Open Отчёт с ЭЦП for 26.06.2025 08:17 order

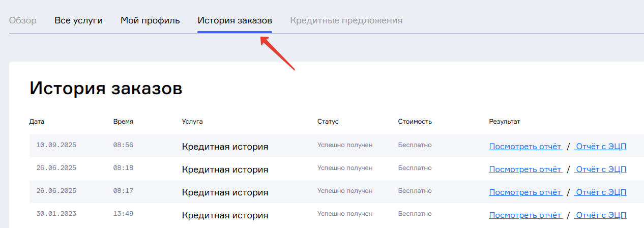click(600, 192)
